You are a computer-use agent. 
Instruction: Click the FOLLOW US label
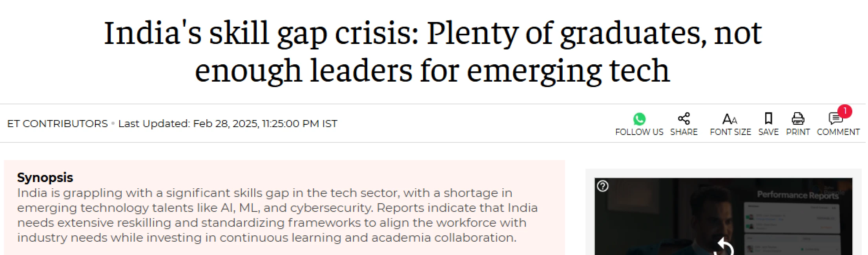tap(639, 132)
